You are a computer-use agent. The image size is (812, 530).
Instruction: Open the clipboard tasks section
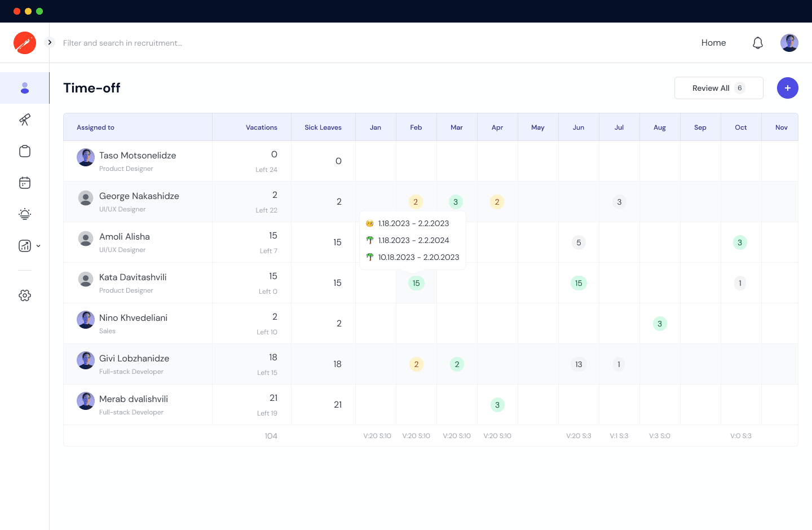25,151
